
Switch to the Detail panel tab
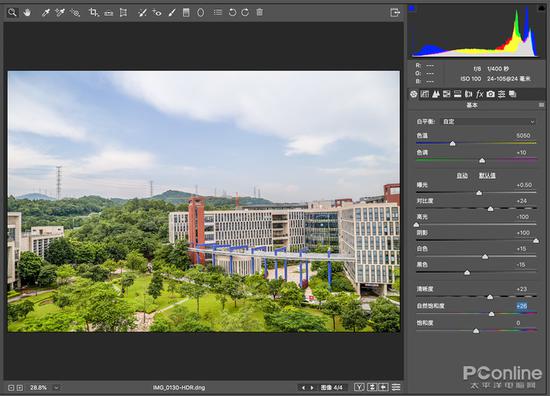[x=436, y=94]
